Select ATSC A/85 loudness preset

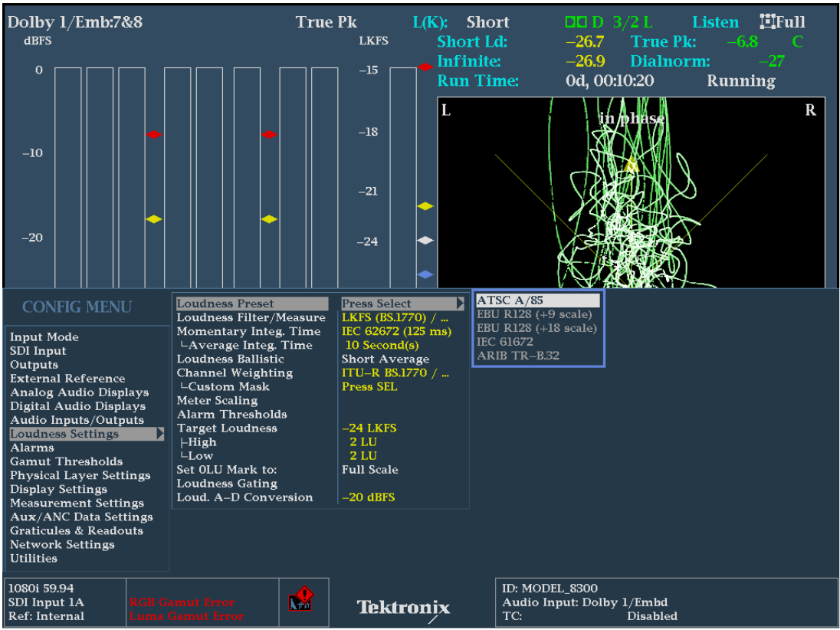tap(538, 300)
